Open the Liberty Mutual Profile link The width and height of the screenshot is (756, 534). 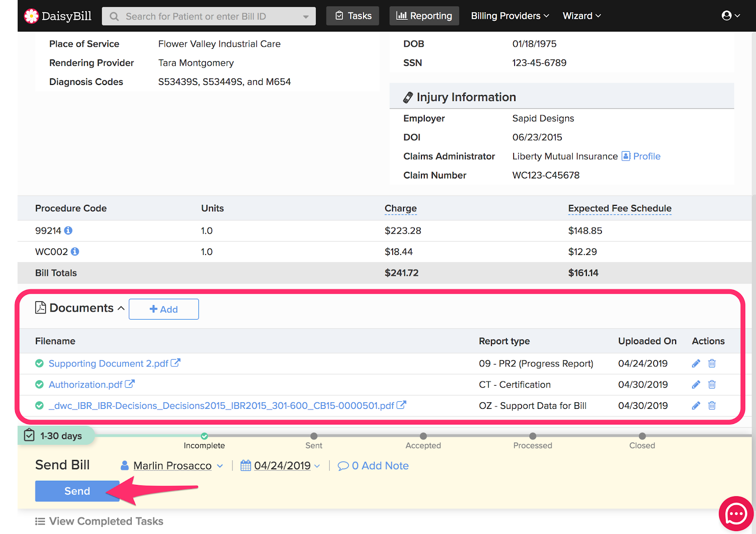point(646,156)
